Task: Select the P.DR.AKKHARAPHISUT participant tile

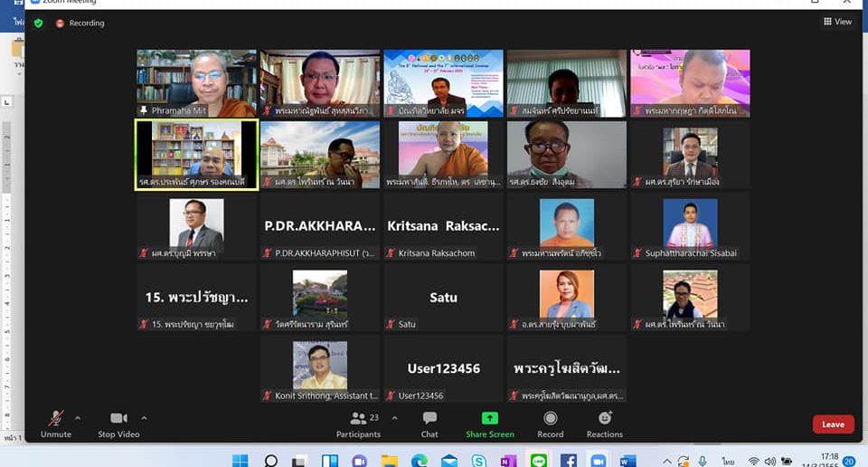Action: 320,226
